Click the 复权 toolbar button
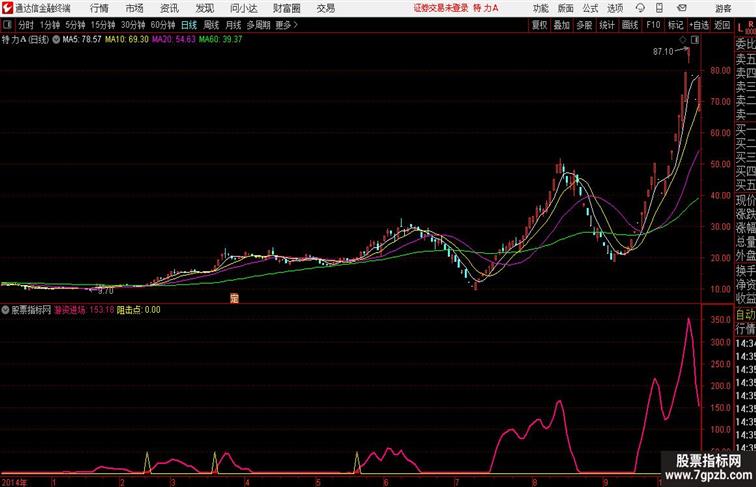 pyautogui.click(x=539, y=25)
